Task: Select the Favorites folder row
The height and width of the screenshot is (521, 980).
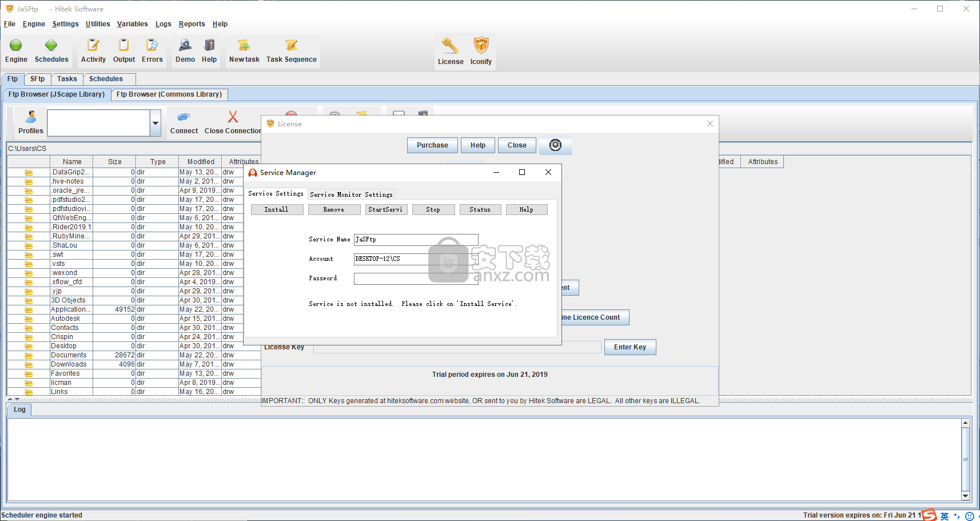Action: pos(134,373)
